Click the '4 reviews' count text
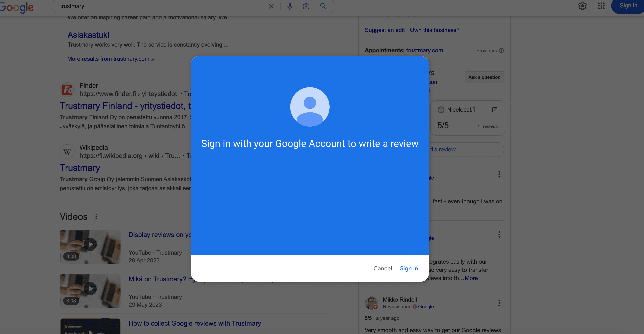This screenshot has height=334, width=644. pyautogui.click(x=487, y=127)
